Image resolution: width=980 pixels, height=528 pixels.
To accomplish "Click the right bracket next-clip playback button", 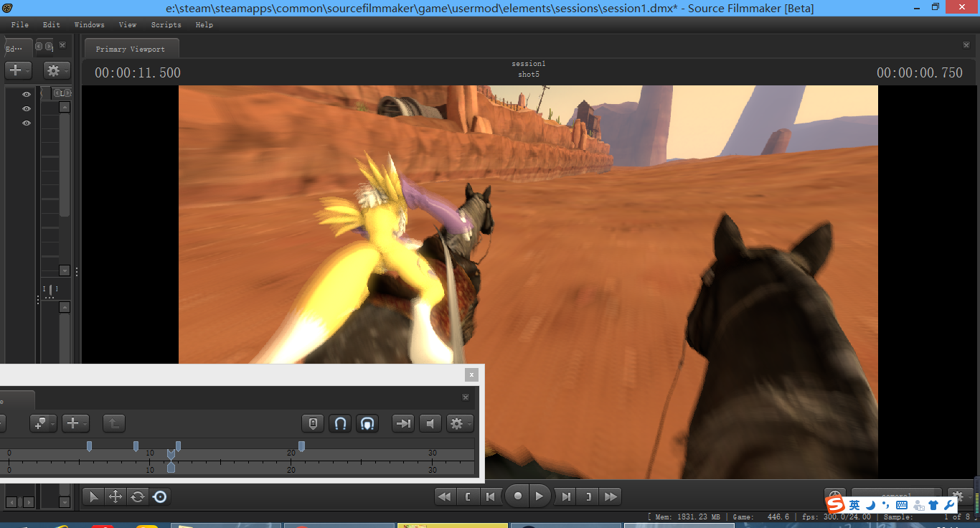I will click(588, 496).
